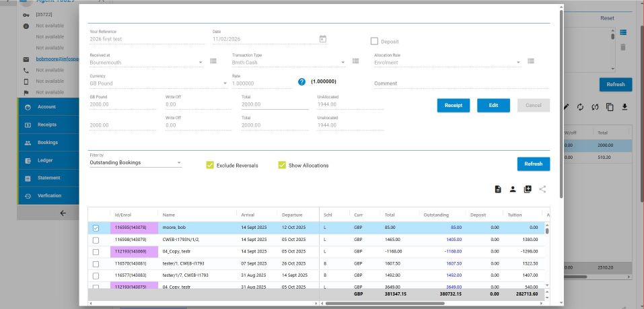Click the add-to-library plus icon above table

[x=528, y=189]
